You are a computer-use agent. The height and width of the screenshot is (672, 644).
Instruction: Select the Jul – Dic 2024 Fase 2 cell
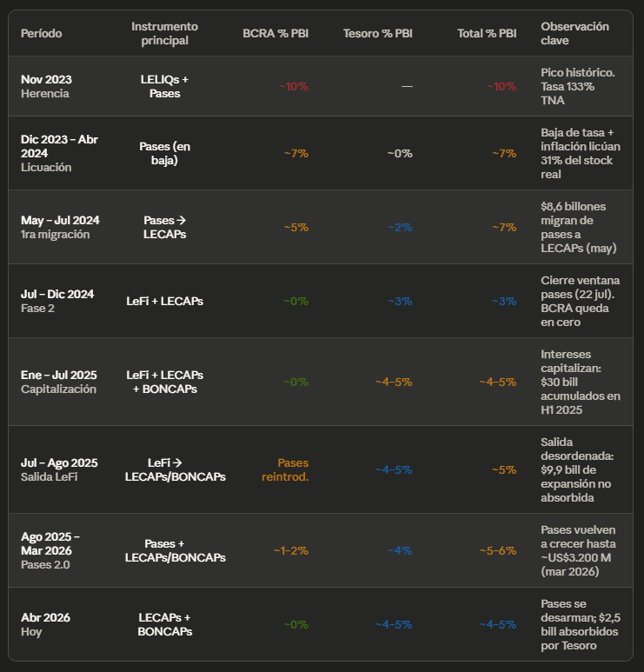[57, 301]
